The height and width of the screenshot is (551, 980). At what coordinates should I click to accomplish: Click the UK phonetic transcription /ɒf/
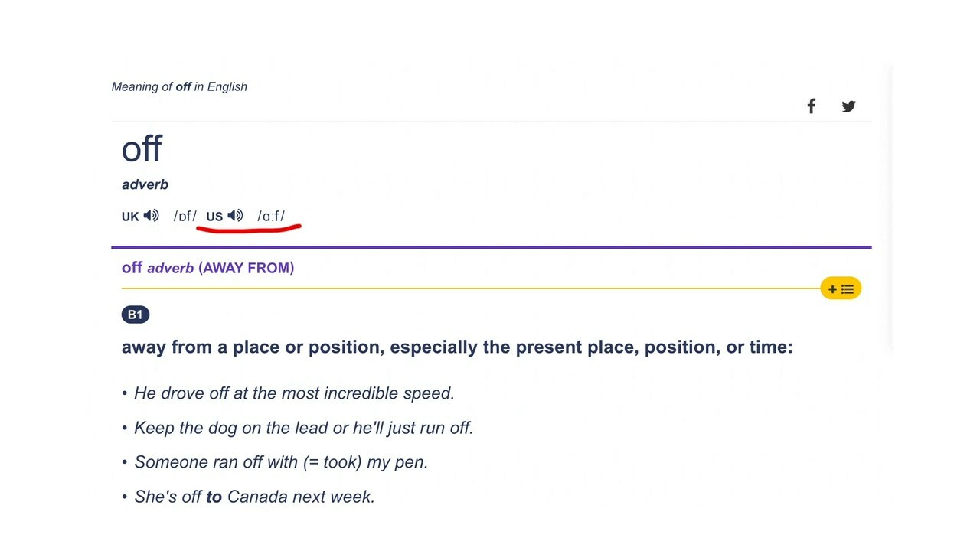pos(185,217)
